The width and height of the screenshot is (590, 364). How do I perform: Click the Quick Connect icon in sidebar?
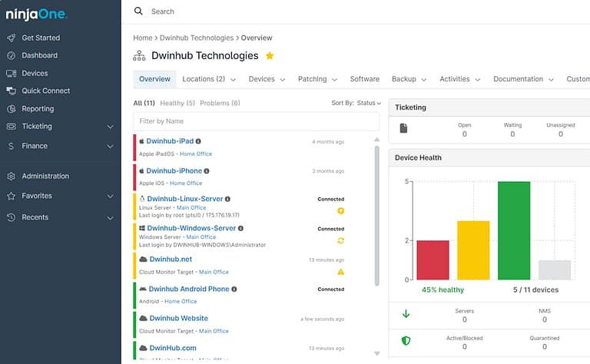tap(11, 91)
